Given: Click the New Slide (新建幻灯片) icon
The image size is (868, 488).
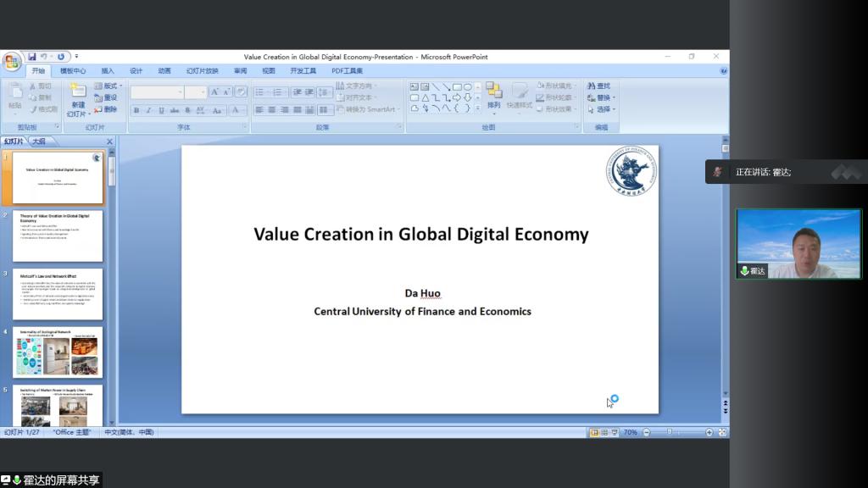Looking at the screenshot, I should coord(77,91).
